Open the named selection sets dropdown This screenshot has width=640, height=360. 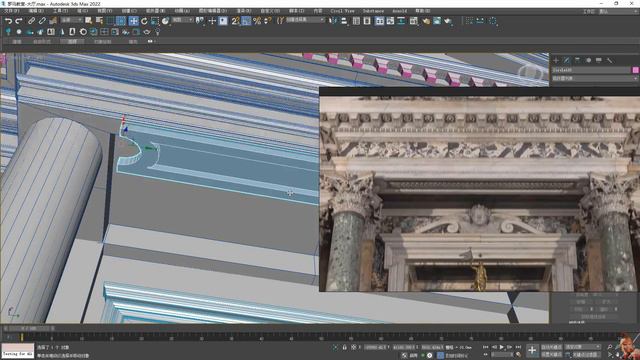[x=305, y=20]
